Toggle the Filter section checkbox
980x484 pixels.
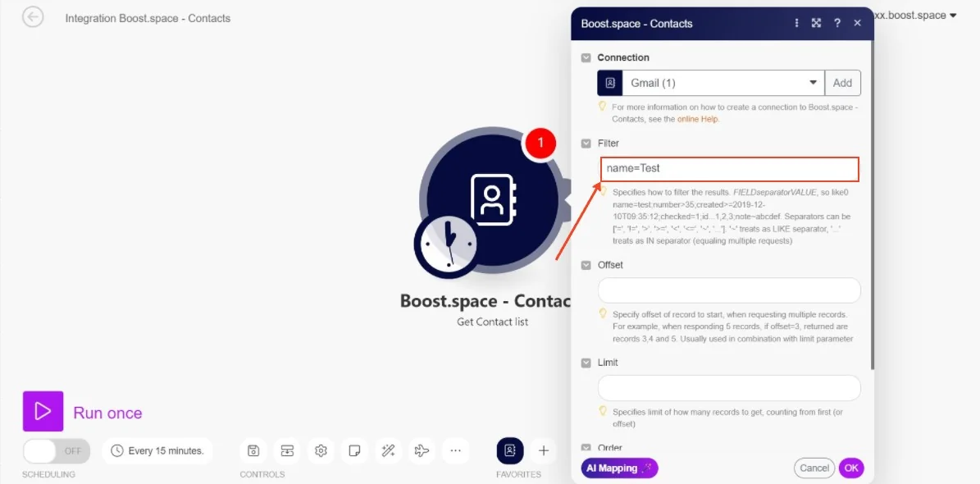coord(586,144)
